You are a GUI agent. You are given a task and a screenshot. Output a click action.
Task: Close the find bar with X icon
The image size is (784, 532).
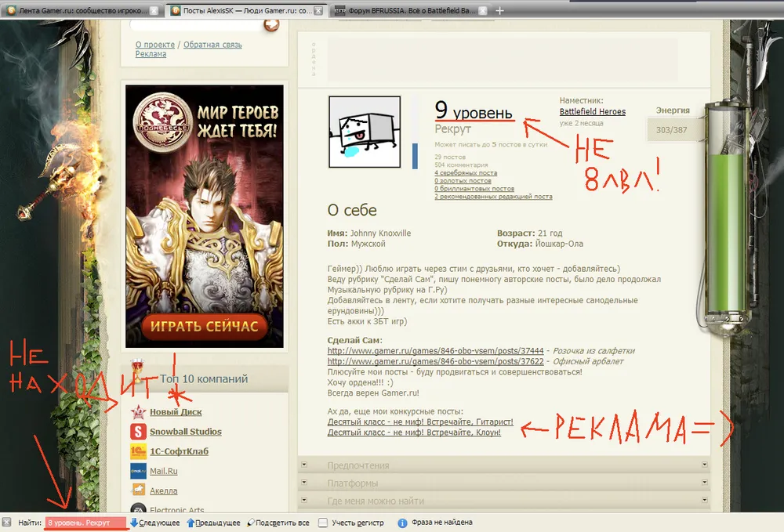pyautogui.click(x=7, y=523)
